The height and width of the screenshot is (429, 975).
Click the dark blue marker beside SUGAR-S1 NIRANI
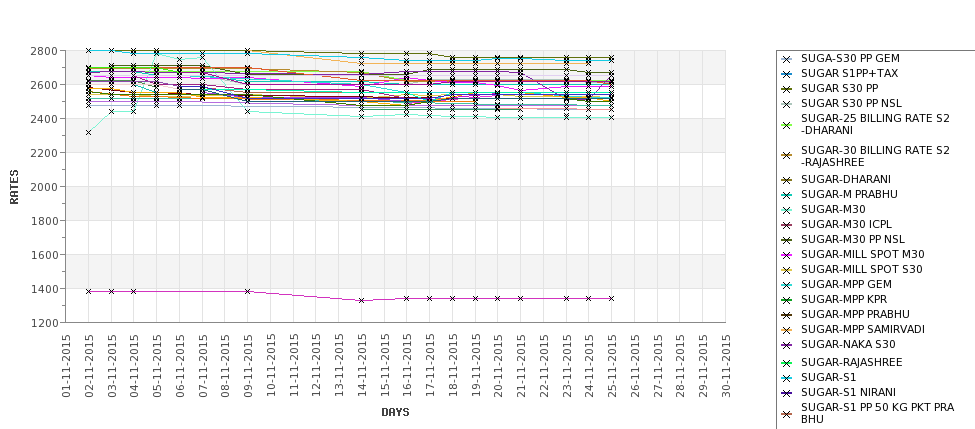[x=787, y=393]
